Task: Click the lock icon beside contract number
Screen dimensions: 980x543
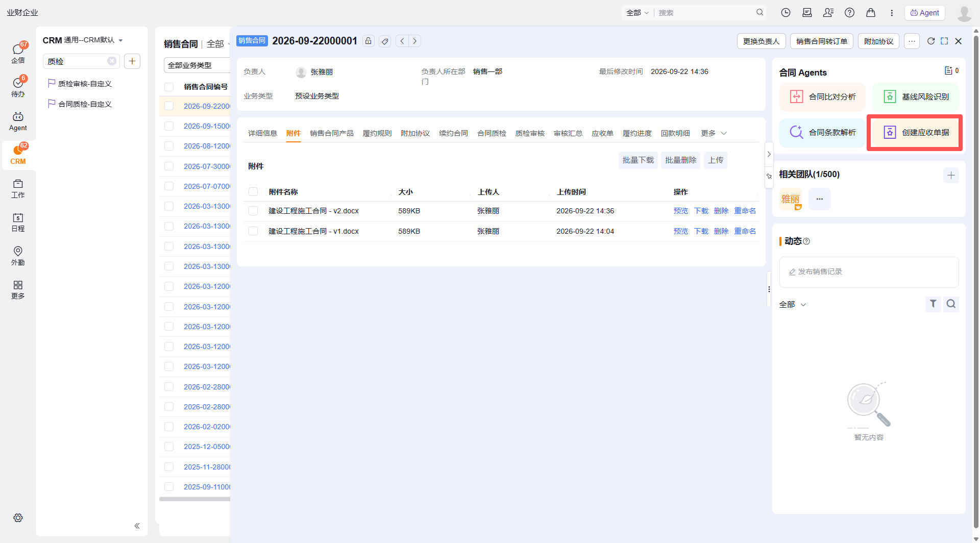Action: pos(369,41)
